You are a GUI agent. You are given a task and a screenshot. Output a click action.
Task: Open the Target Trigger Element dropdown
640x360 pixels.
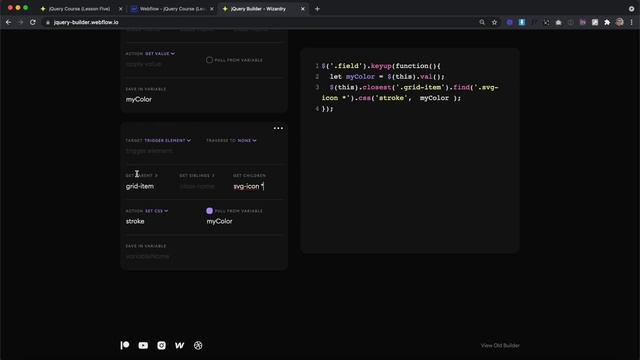167,140
